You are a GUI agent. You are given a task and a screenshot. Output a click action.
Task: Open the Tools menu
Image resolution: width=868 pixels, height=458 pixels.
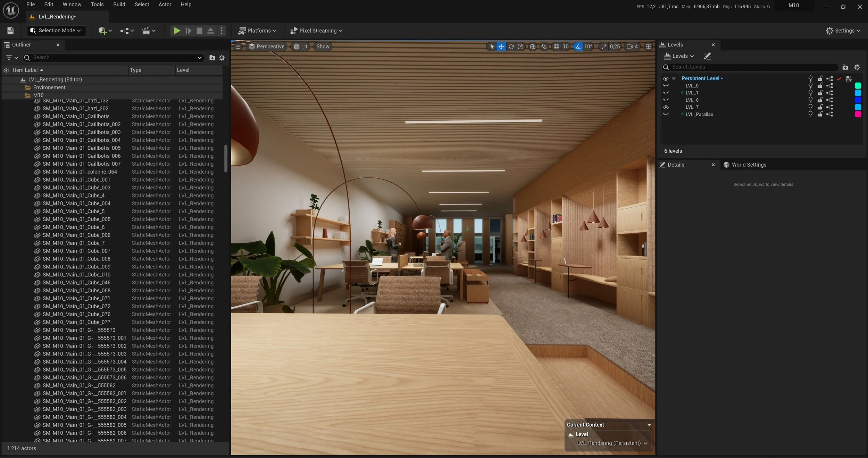click(97, 5)
